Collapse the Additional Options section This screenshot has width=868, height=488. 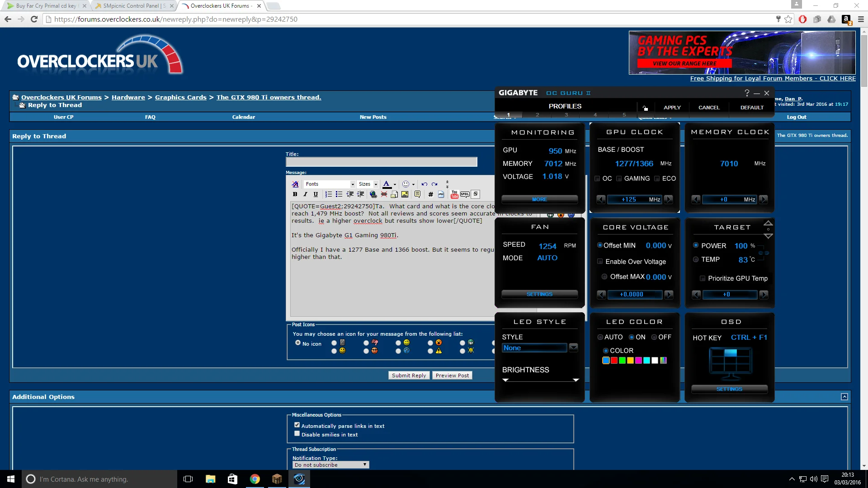[x=844, y=397]
